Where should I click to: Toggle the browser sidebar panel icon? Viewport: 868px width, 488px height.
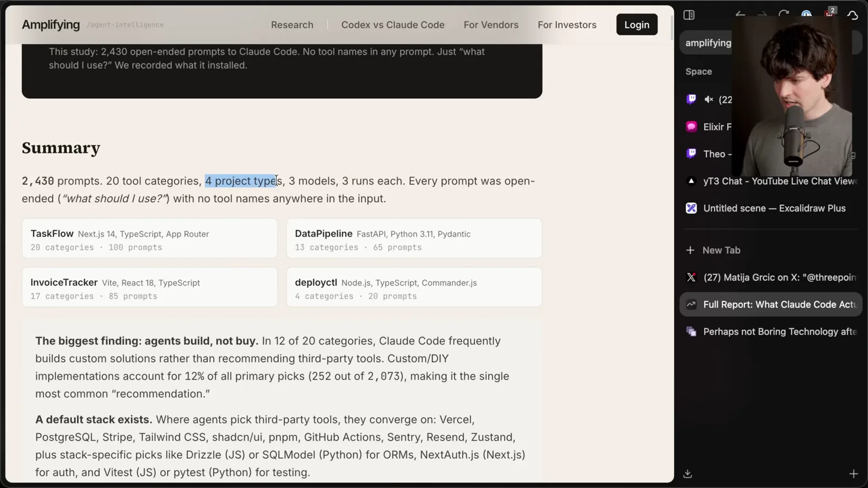689,15
